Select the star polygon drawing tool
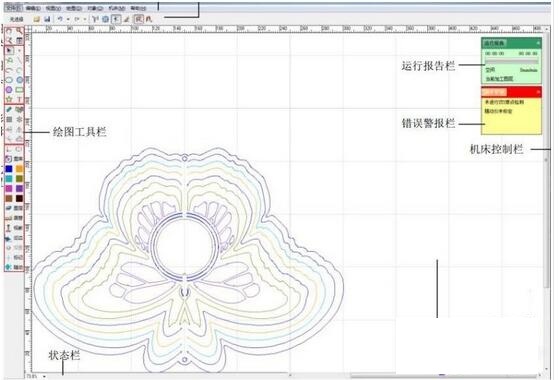The height and width of the screenshot is (380, 559). [x=9, y=99]
